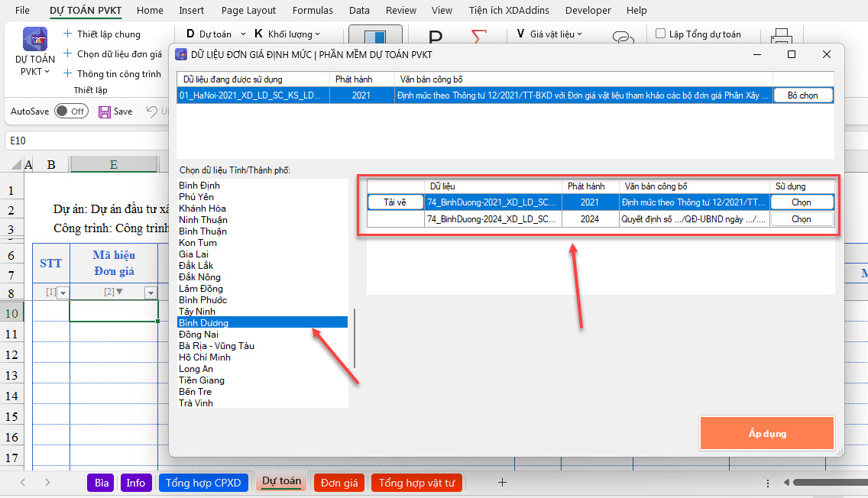
Task: Click the DỰ TOÁN PVKT logo icon
Action: (x=35, y=40)
